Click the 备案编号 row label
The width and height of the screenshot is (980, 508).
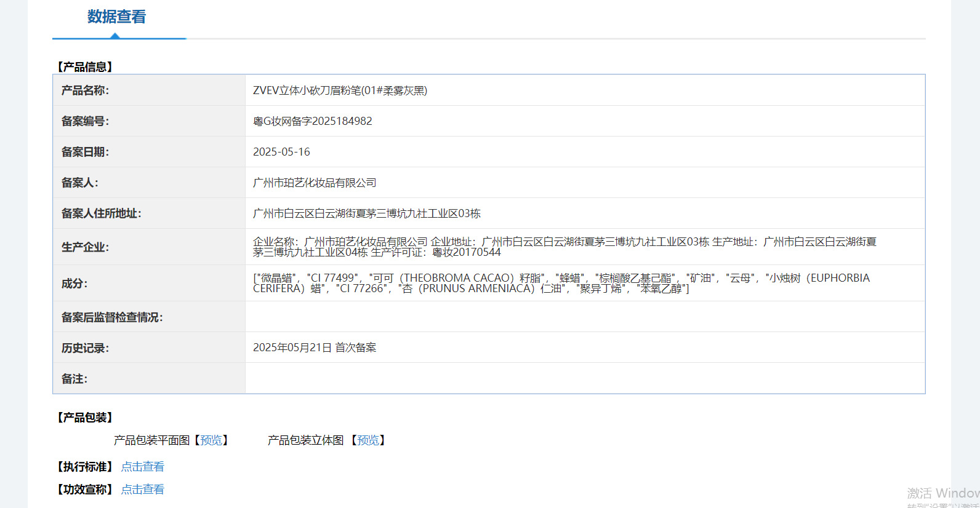[x=85, y=121]
